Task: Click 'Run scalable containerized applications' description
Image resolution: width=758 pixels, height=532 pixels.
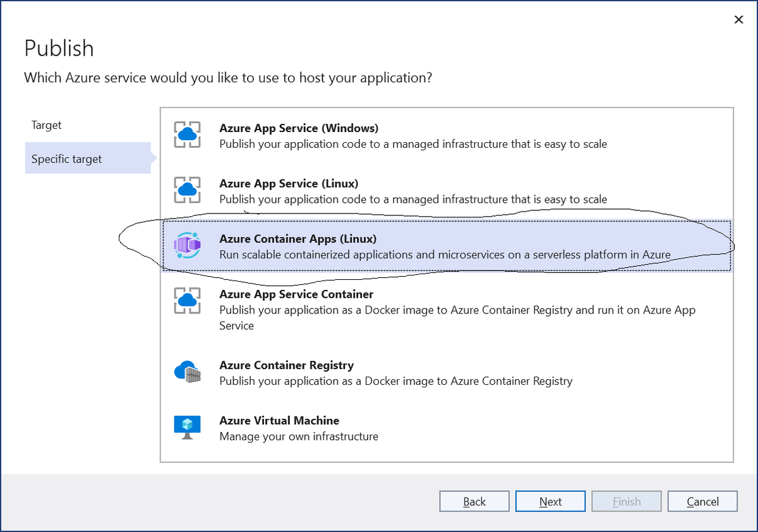Action: coord(445,255)
